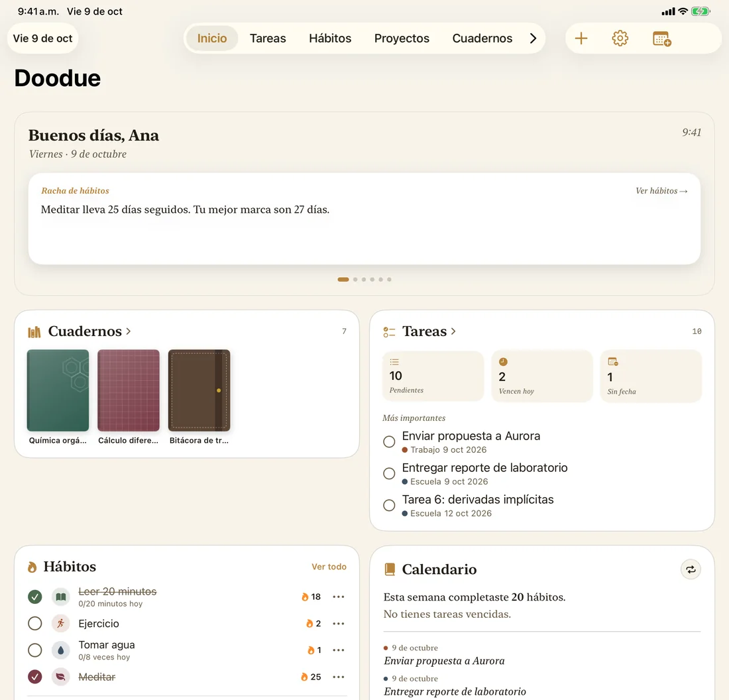Switch to the Inicio tab
Screen dimensions: 729x700
click(x=212, y=38)
